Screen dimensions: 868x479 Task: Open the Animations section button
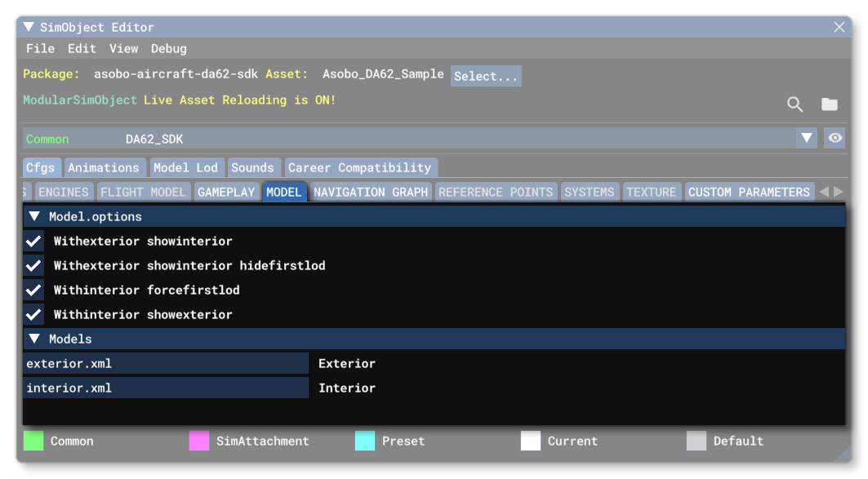pyautogui.click(x=105, y=166)
